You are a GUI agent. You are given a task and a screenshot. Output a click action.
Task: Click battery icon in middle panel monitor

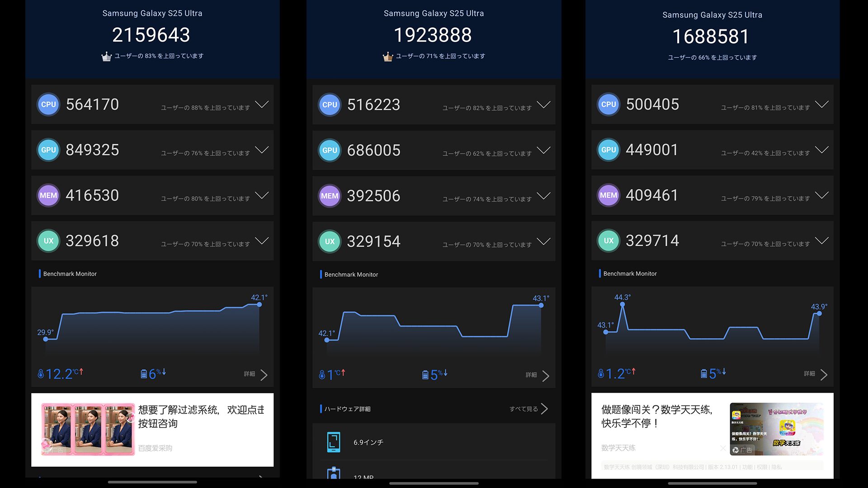[x=425, y=375]
